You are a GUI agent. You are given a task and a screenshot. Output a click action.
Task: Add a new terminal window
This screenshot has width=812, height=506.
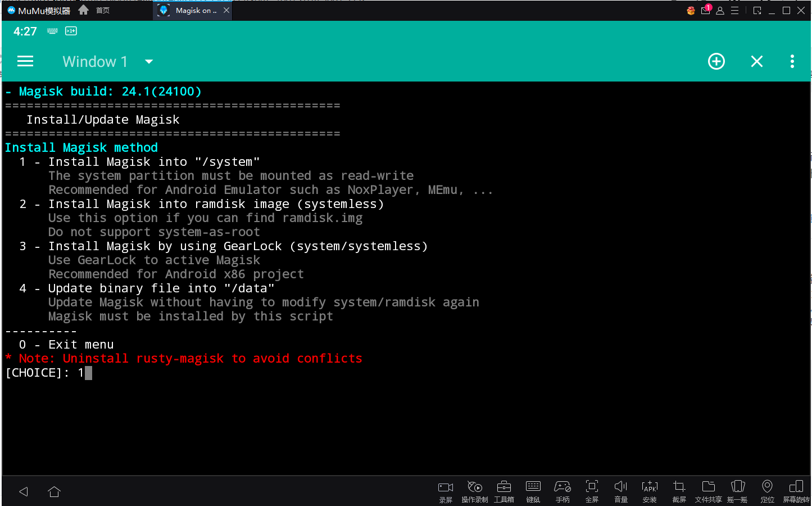[x=716, y=61]
